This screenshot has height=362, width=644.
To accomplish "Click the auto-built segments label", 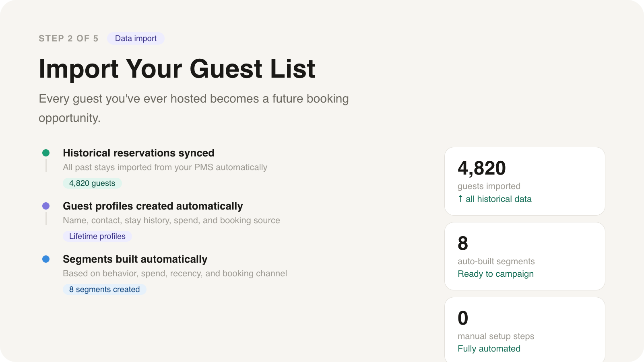I will pos(496,261).
